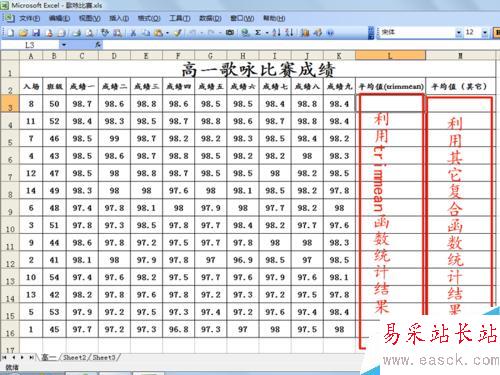Open the 帮助(H) menu
The width and height of the screenshot is (500, 375).
coord(274,18)
